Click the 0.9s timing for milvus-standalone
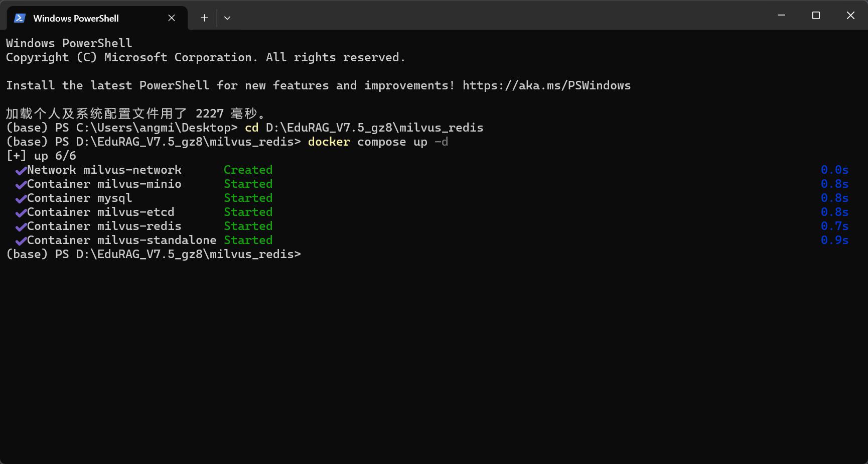Image resolution: width=868 pixels, height=464 pixels. tap(835, 240)
